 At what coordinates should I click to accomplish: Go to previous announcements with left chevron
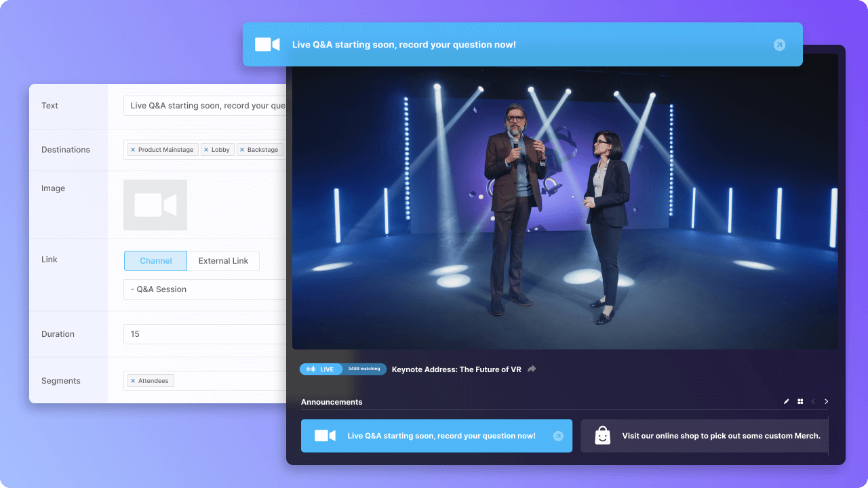click(813, 402)
